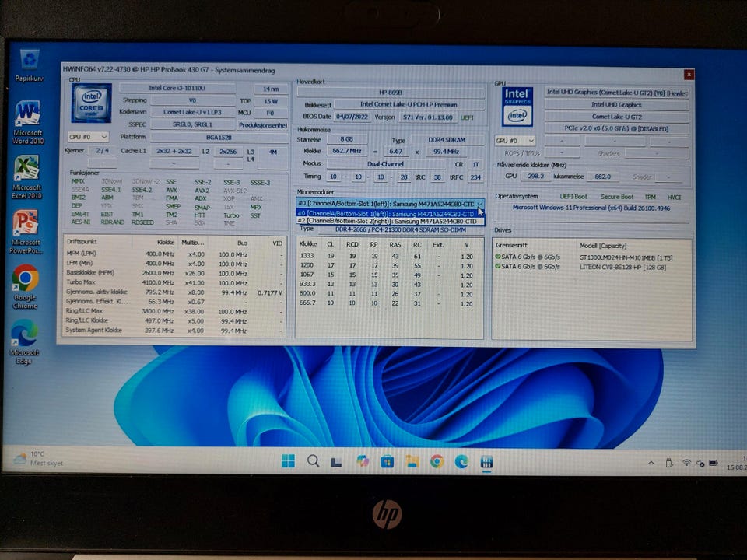The width and height of the screenshot is (747, 560).
Task: Open Wi-Fi network tray icon
Action: 686,462
